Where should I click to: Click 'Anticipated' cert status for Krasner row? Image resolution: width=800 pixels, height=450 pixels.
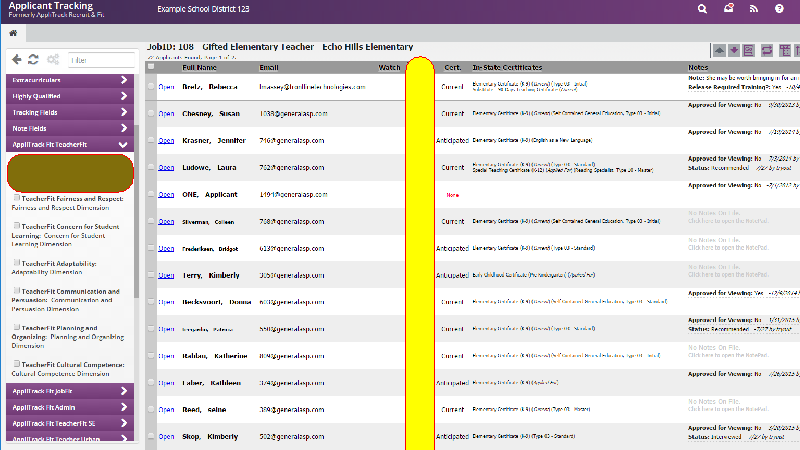(x=452, y=140)
